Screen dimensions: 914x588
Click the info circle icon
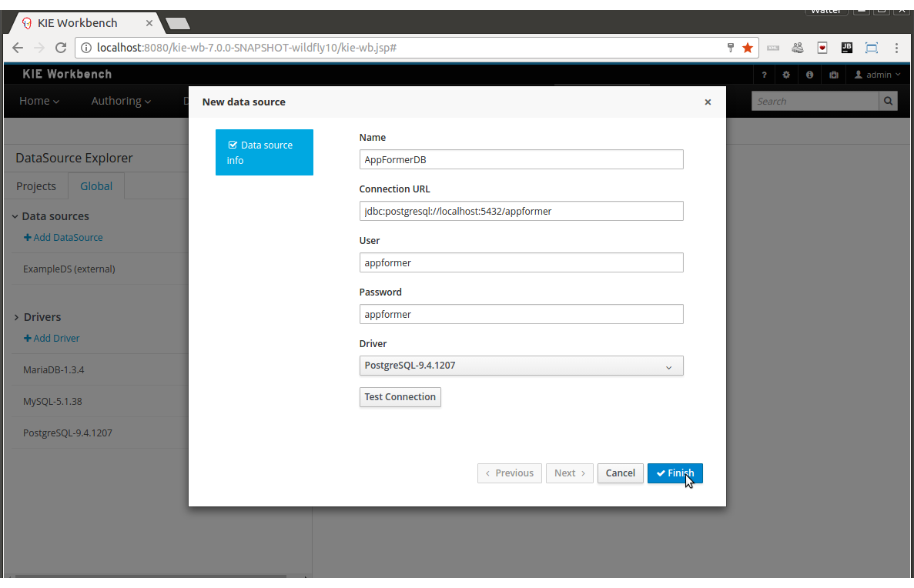pyautogui.click(x=809, y=75)
